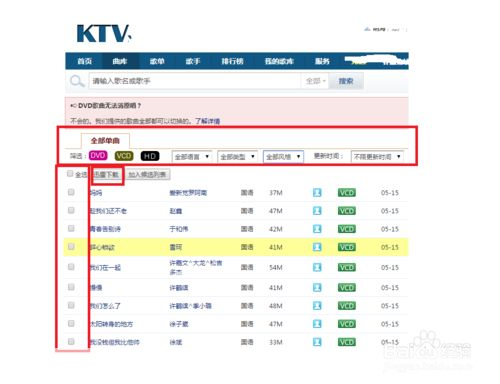
Task: Click green VCD badge in 趁我们还不老 row
Action: coord(347,211)
